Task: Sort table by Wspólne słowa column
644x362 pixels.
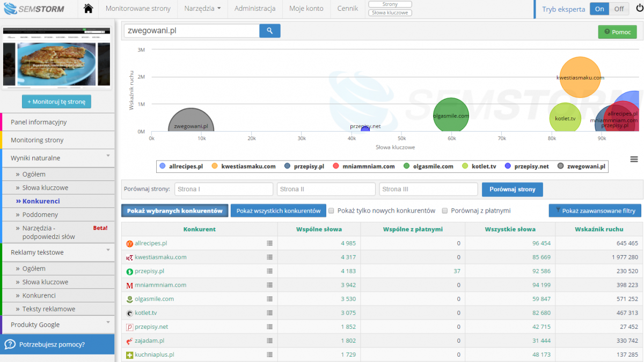Action: (x=319, y=229)
